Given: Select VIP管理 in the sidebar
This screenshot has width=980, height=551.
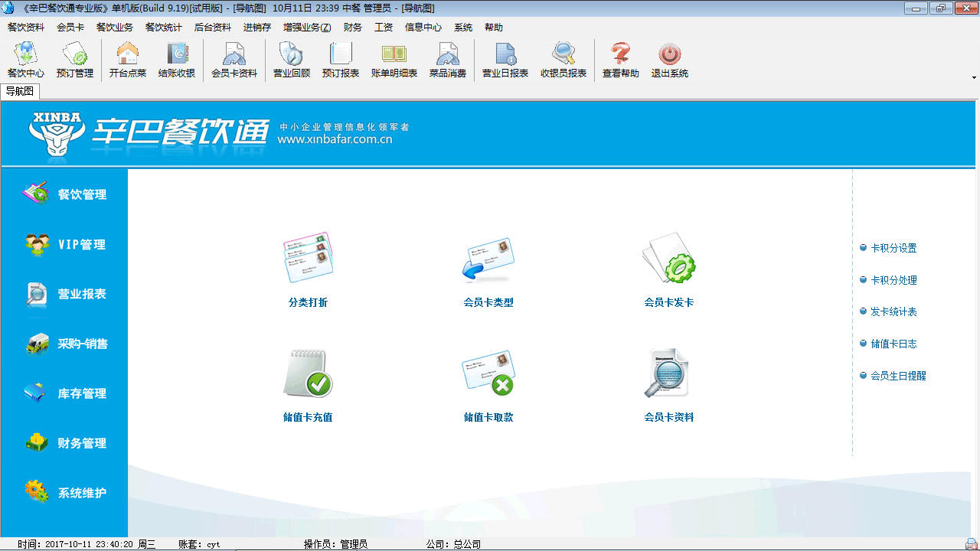Looking at the screenshot, I should tap(64, 244).
